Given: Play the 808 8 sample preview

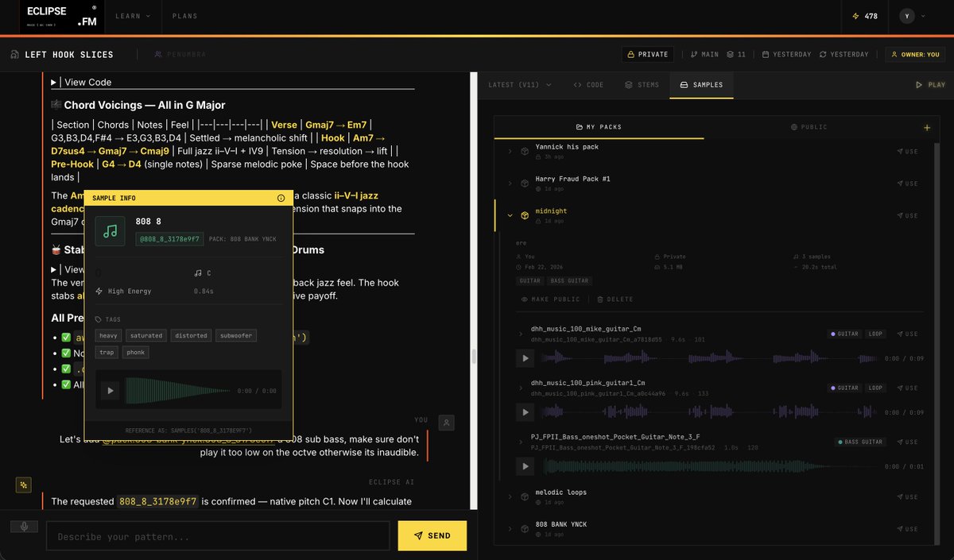Looking at the screenshot, I should pos(111,390).
